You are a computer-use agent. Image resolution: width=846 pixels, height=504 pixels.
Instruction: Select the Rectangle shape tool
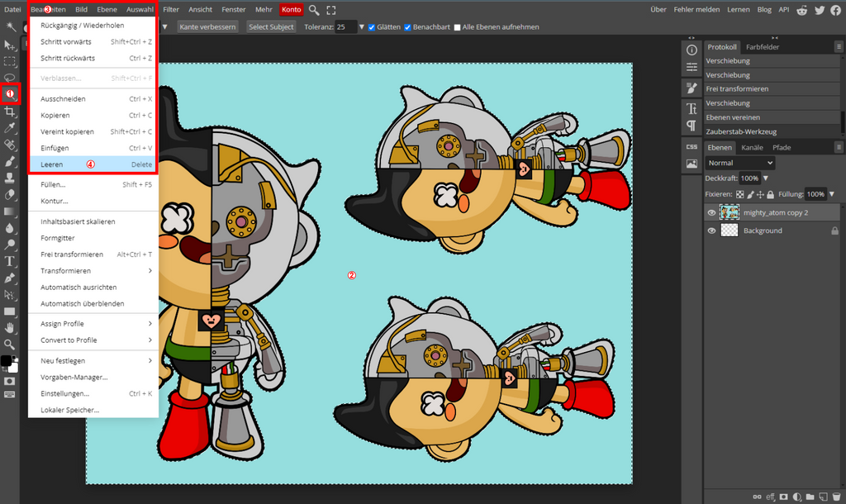10,311
